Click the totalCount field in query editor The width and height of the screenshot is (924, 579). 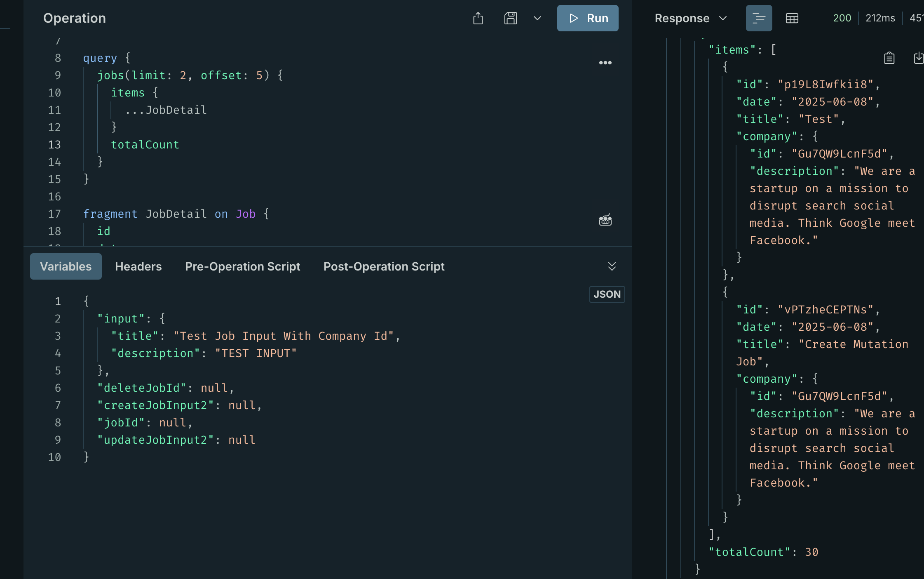(x=145, y=145)
